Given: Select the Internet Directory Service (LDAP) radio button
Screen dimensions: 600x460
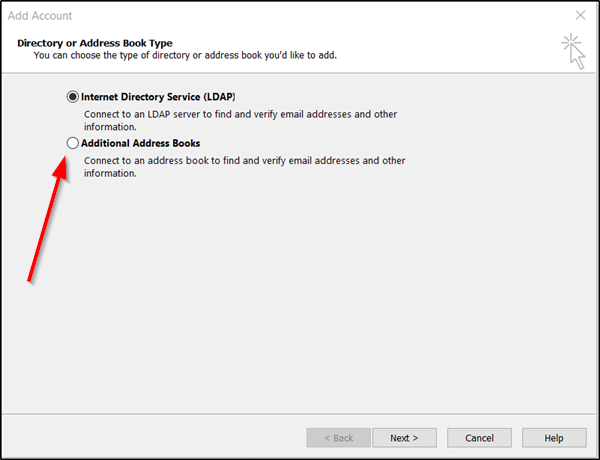Looking at the screenshot, I should click(x=72, y=96).
